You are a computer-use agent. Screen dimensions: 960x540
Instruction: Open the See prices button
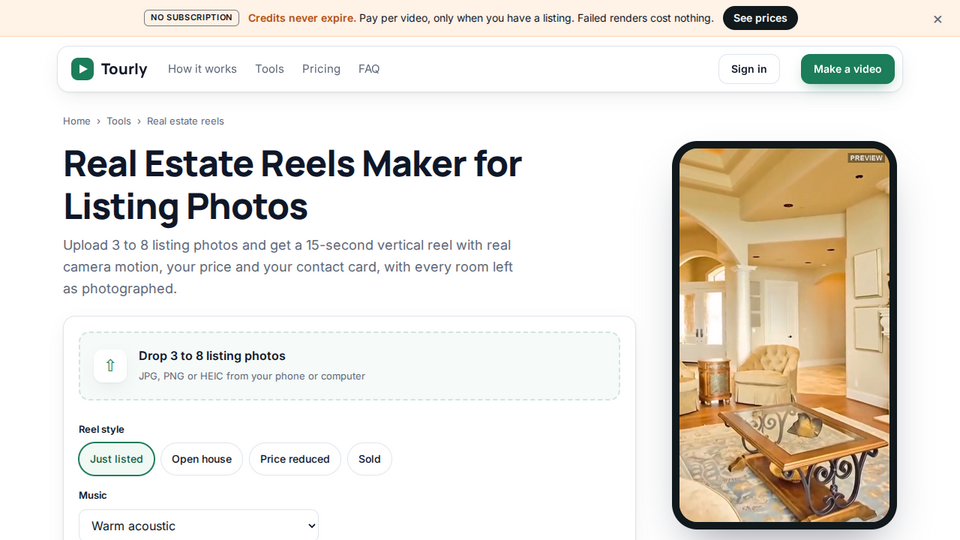[760, 18]
